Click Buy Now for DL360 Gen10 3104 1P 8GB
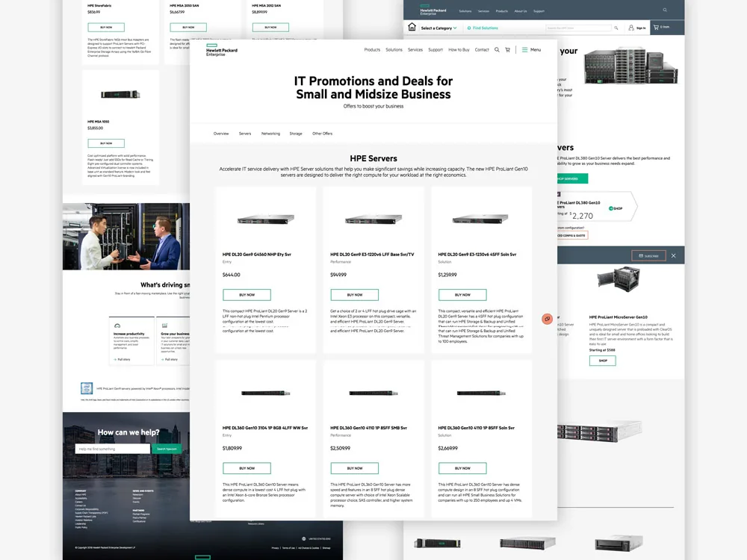The height and width of the screenshot is (560, 747). tap(247, 468)
